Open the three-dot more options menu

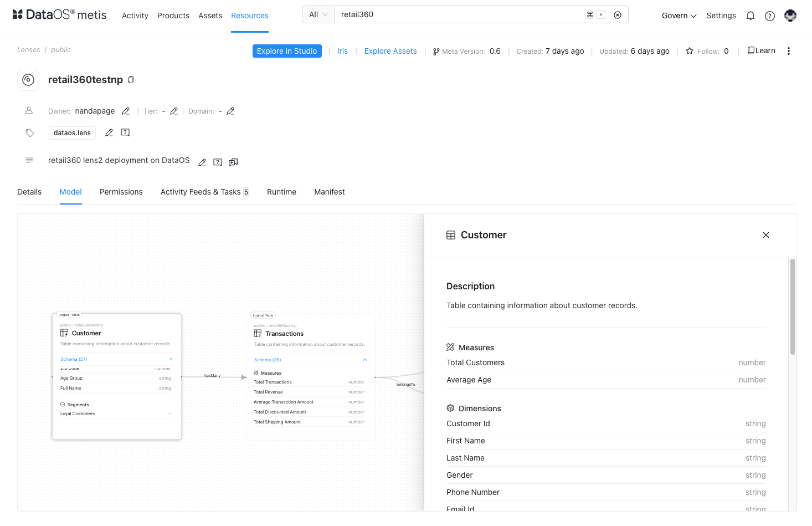coord(789,51)
